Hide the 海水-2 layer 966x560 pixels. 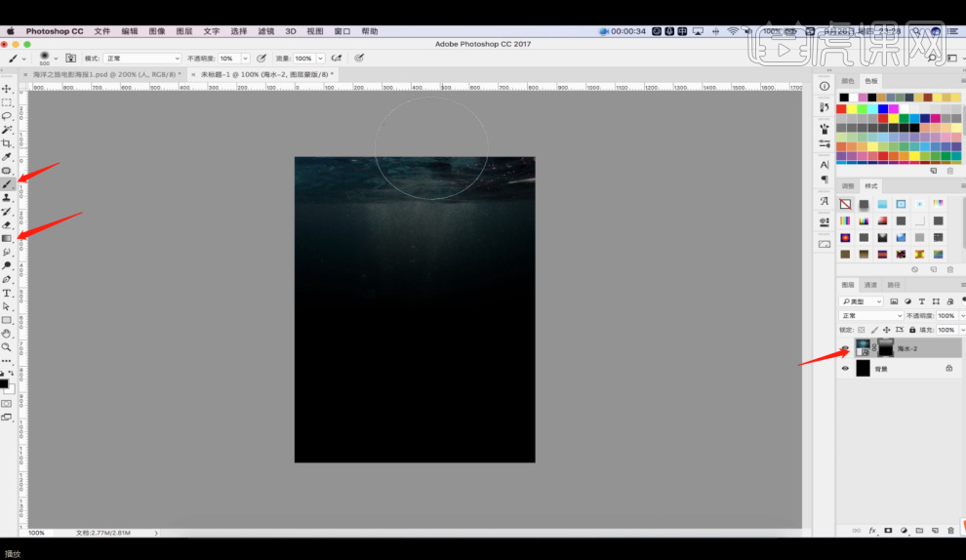click(x=845, y=348)
